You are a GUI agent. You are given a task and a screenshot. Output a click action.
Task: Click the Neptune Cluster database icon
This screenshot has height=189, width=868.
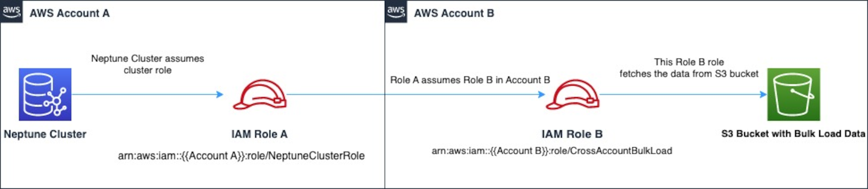tap(45, 94)
